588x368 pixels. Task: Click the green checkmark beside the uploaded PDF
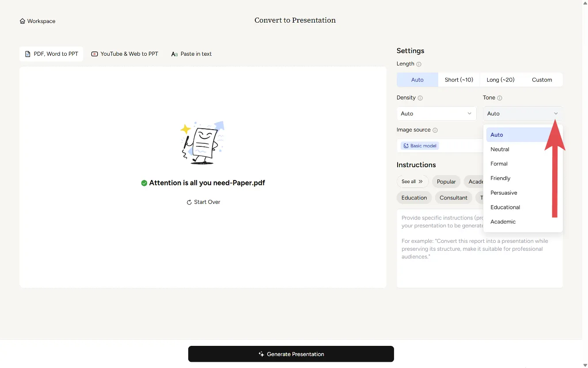point(144,183)
